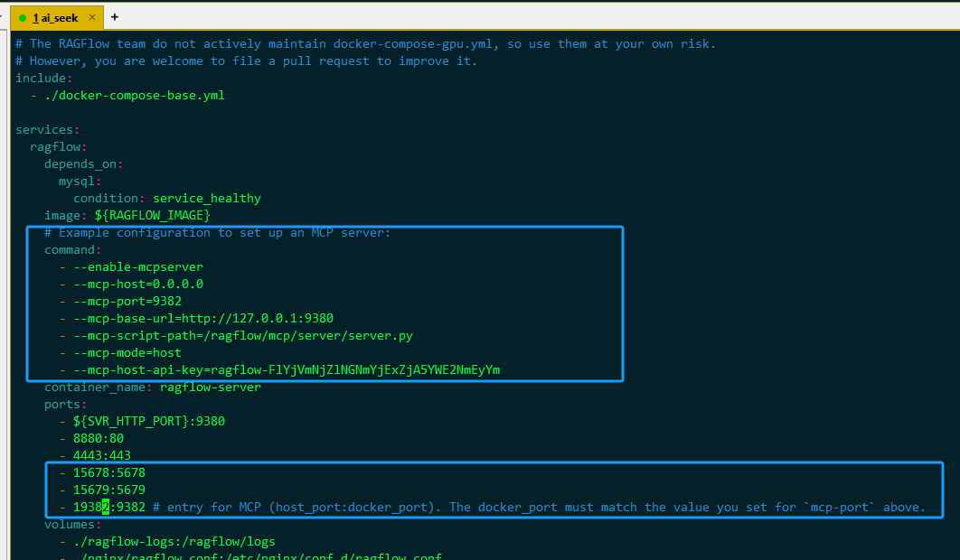Click the '--mcp-host=0.0.0.0' argument
This screenshot has height=560, width=960.
[138, 284]
